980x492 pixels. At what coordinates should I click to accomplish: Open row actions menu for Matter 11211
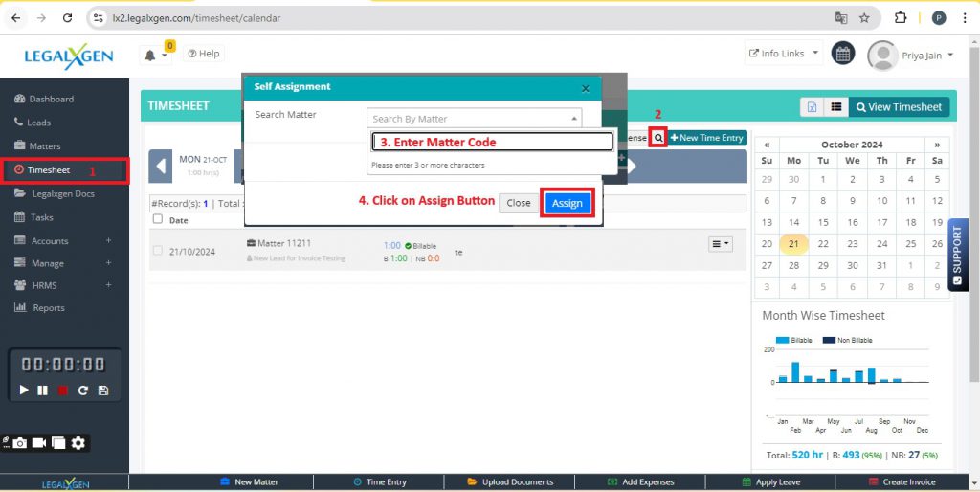720,244
